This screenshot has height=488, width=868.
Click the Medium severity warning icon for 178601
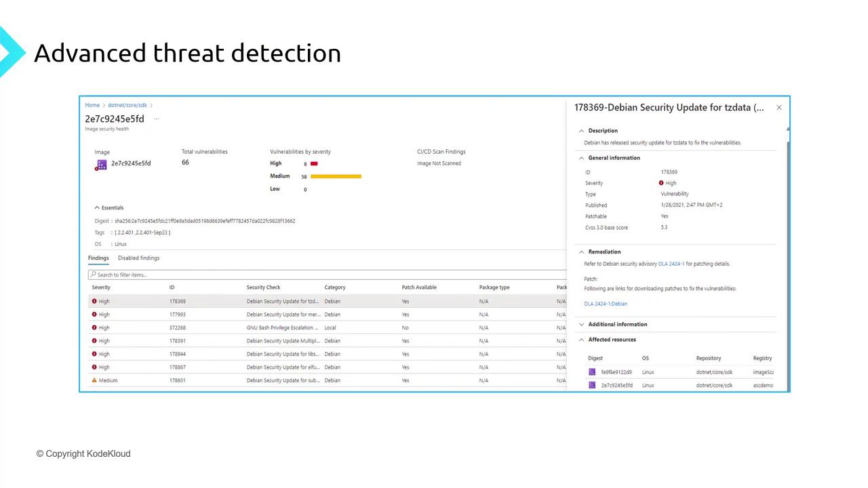pyautogui.click(x=94, y=380)
